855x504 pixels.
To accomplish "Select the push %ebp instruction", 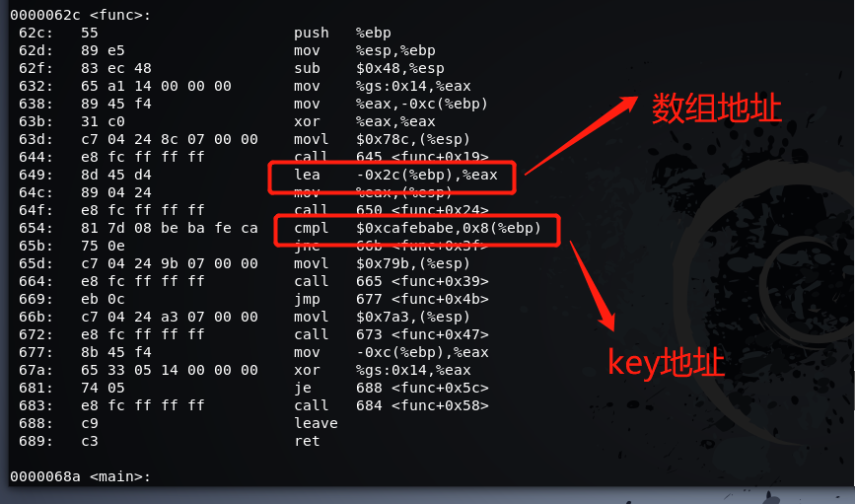I will tap(341, 33).
